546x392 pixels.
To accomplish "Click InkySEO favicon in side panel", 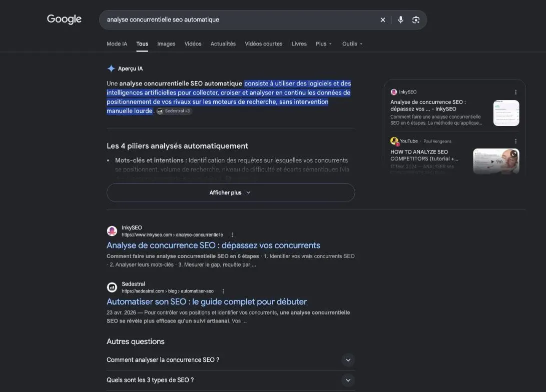I will point(394,92).
